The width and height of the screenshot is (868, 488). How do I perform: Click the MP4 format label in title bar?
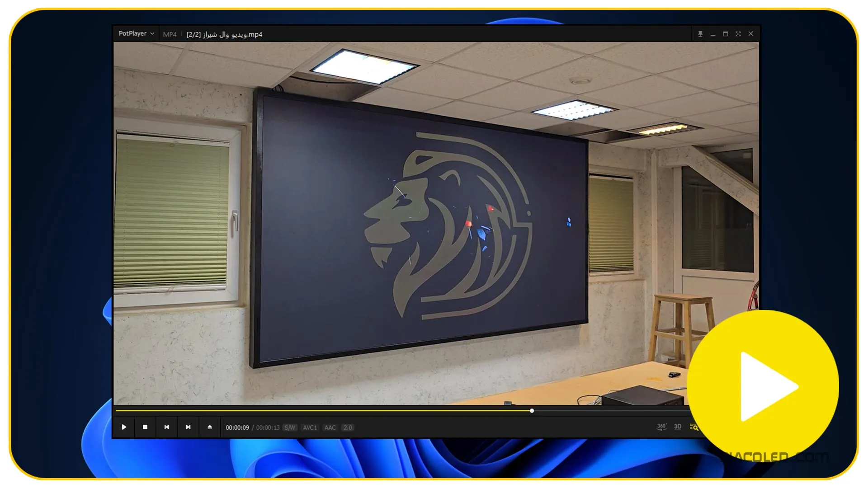170,34
